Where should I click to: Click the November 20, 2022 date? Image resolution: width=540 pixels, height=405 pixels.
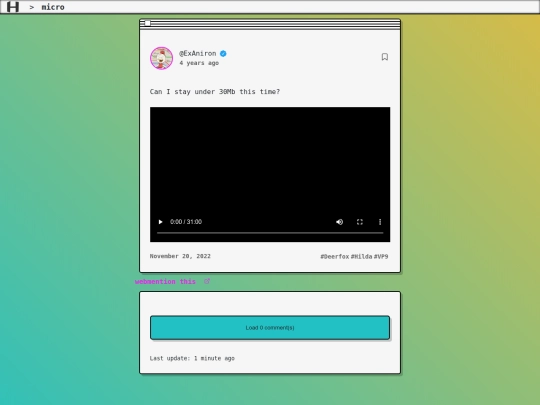180,256
